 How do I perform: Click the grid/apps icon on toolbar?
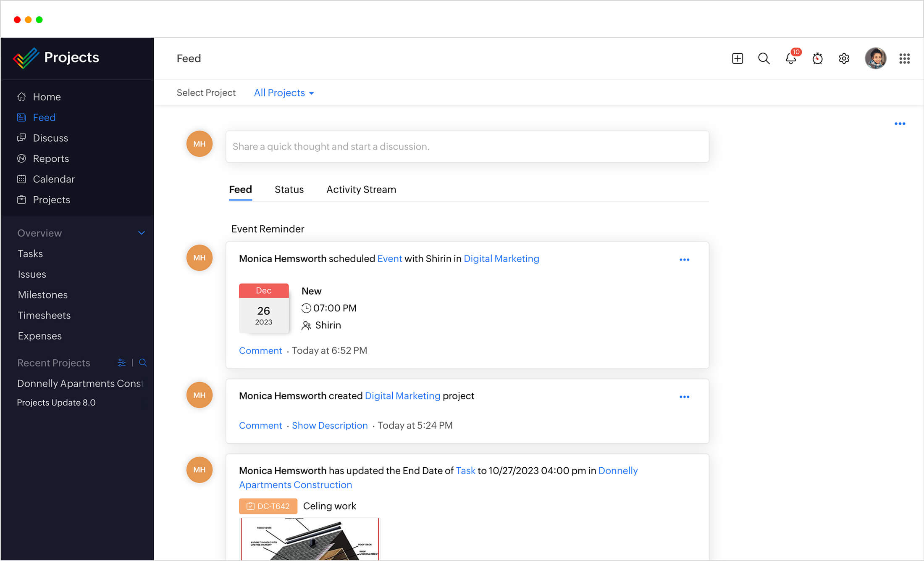[904, 58]
